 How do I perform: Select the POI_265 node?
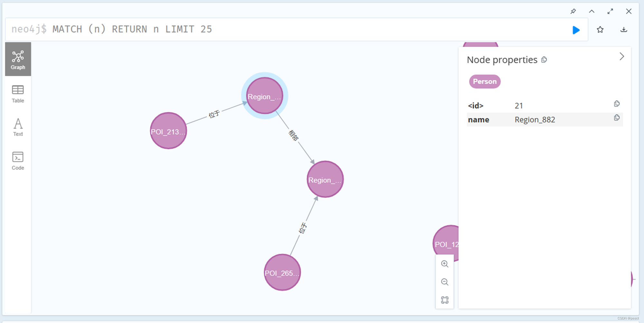pyautogui.click(x=282, y=272)
